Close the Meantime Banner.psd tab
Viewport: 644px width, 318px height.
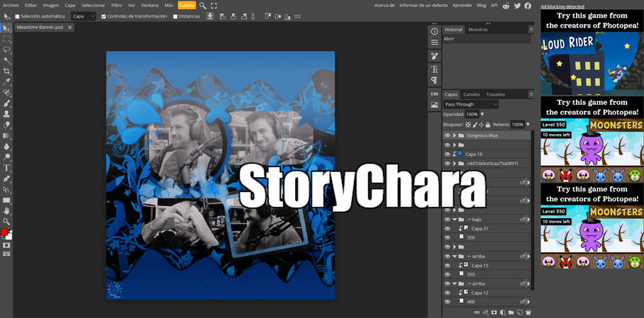(x=70, y=28)
